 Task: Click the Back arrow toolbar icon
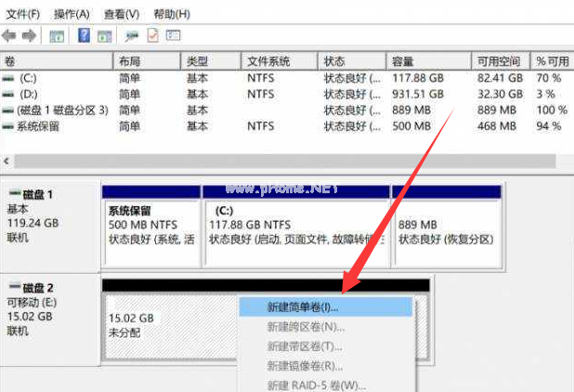pyautogui.click(x=9, y=35)
